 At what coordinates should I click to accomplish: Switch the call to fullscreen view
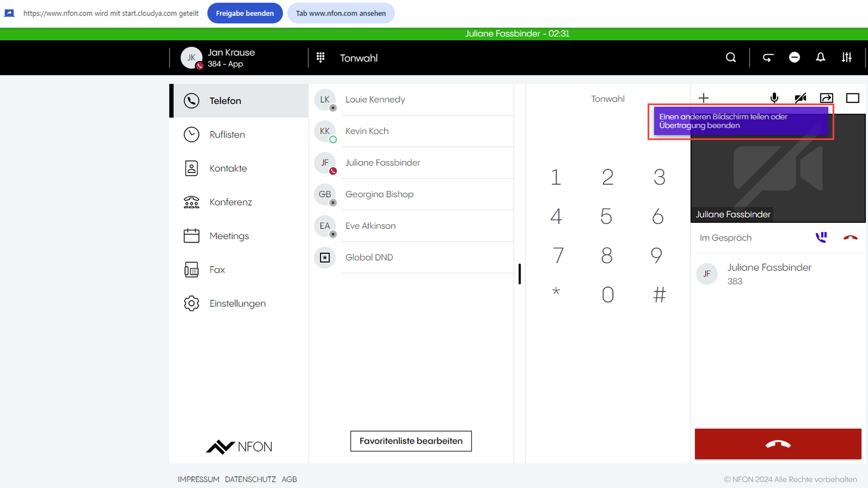(x=852, y=98)
